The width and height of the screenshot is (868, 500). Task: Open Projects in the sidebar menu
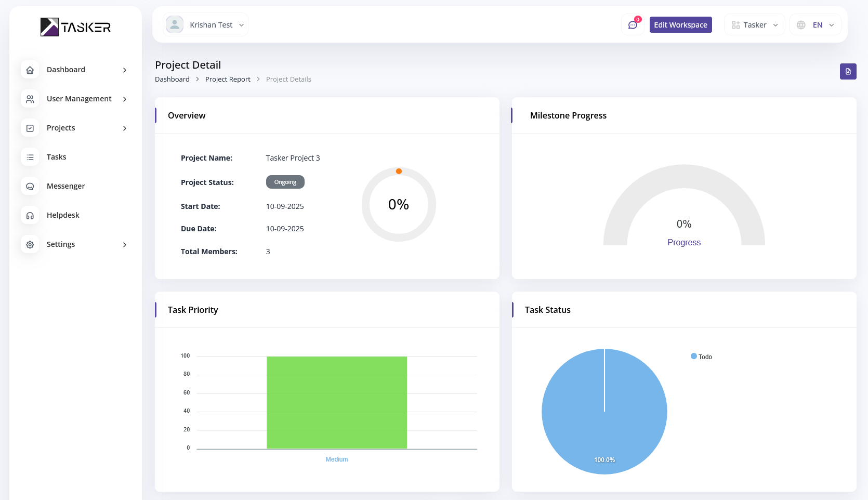tap(61, 128)
